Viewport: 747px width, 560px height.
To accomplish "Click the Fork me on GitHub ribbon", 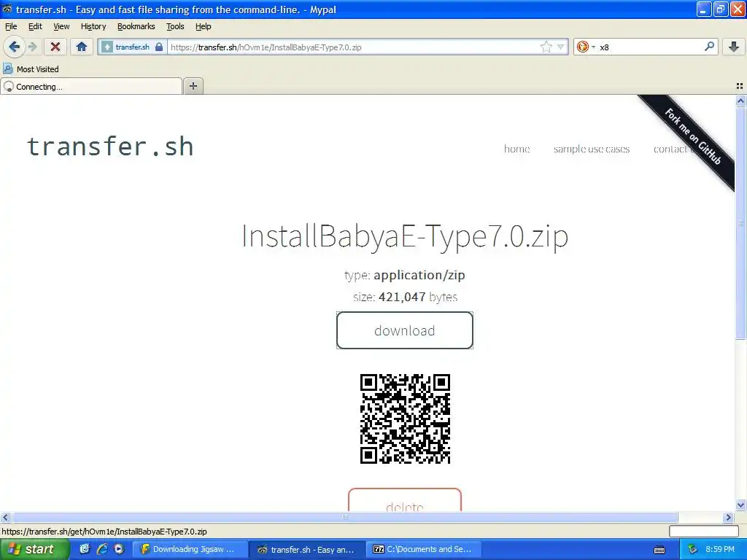I will (693, 137).
